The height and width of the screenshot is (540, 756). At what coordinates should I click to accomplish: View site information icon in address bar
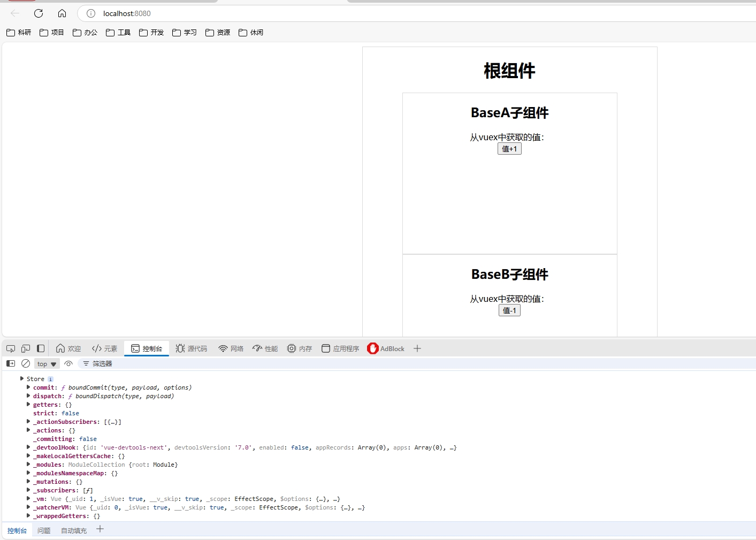91,13
